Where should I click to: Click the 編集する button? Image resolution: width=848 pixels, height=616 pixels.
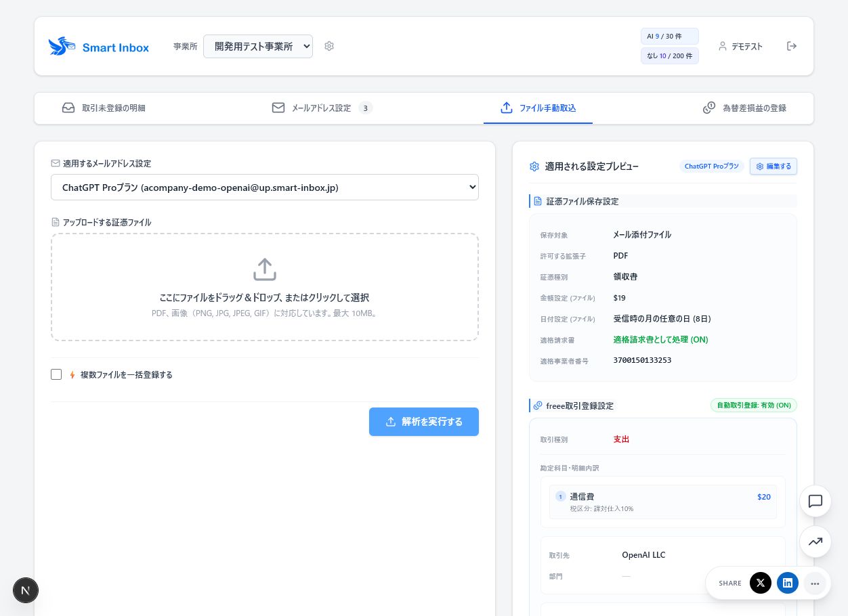point(773,167)
